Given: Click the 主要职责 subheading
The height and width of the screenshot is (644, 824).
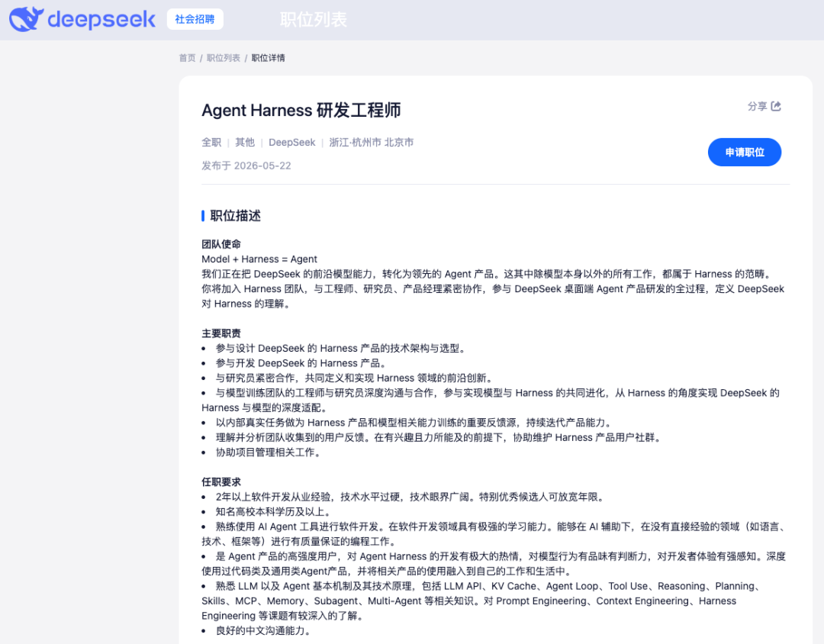Looking at the screenshot, I should click(x=221, y=333).
